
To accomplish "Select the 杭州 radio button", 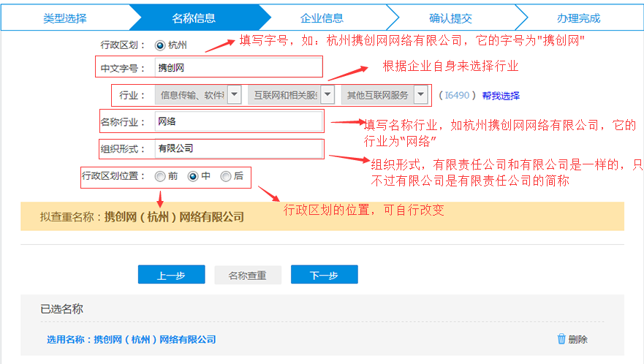I will [x=159, y=45].
